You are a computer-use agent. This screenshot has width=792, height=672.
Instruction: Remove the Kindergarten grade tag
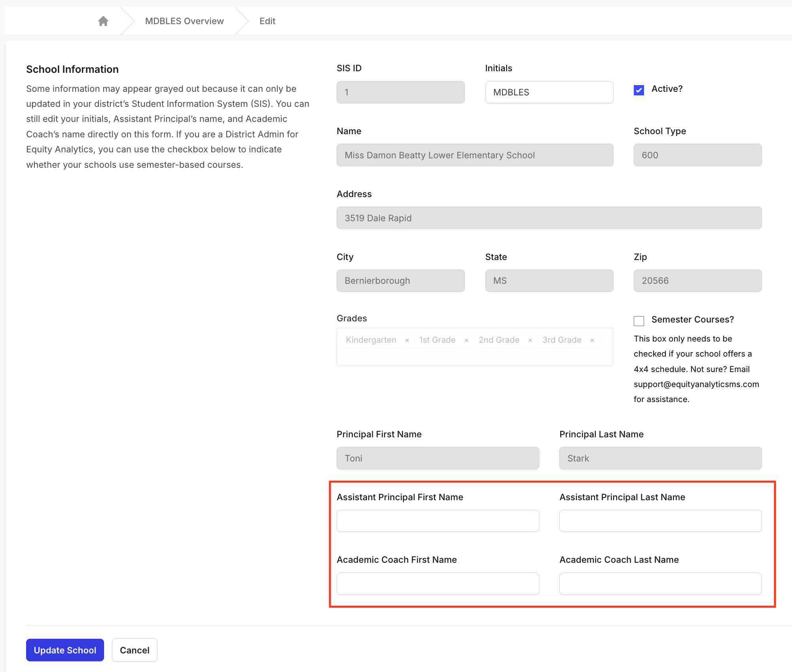tap(407, 340)
